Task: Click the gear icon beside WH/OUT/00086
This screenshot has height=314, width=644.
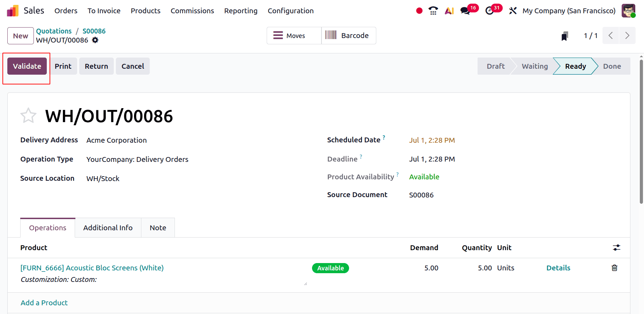Action: [95, 40]
